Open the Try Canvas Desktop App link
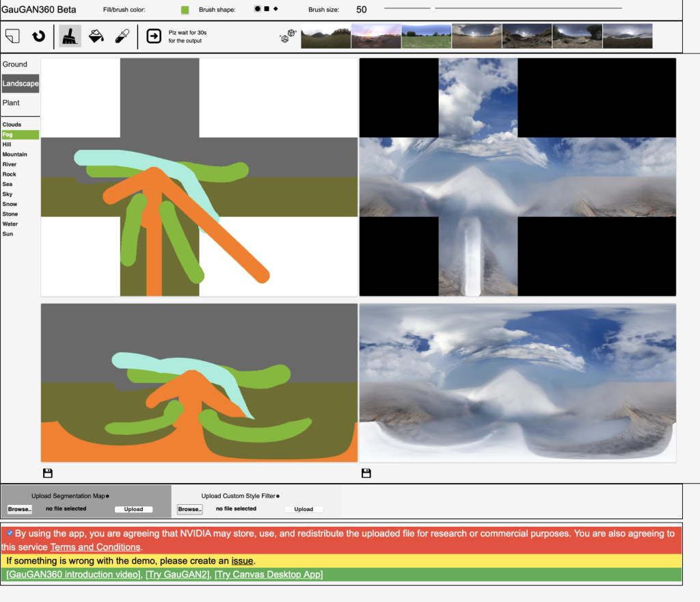700x602 pixels. 269,575
